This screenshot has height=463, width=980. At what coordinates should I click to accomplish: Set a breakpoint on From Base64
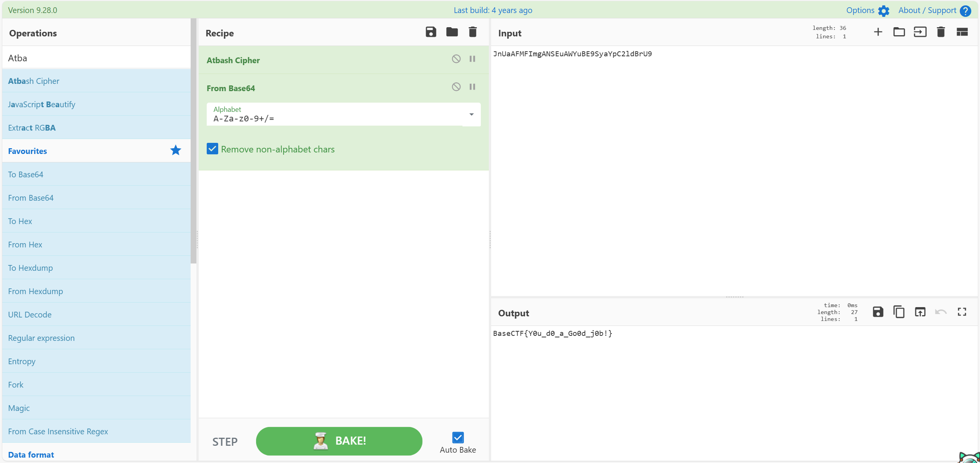472,87
